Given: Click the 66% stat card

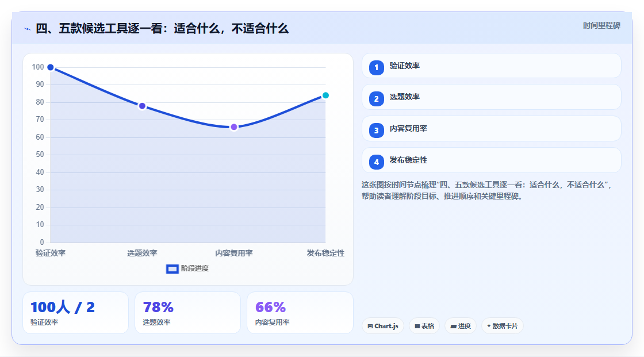Looking at the screenshot, I should tap(300, 313).
